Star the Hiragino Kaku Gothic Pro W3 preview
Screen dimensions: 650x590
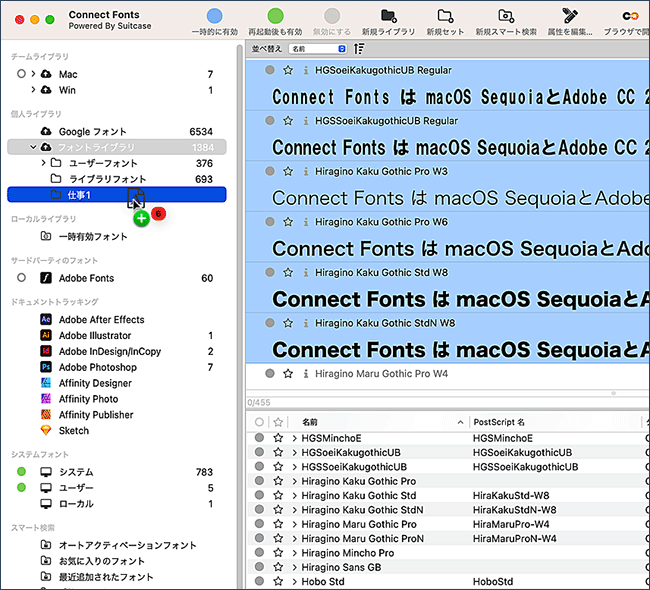click(x=288, y=171)
